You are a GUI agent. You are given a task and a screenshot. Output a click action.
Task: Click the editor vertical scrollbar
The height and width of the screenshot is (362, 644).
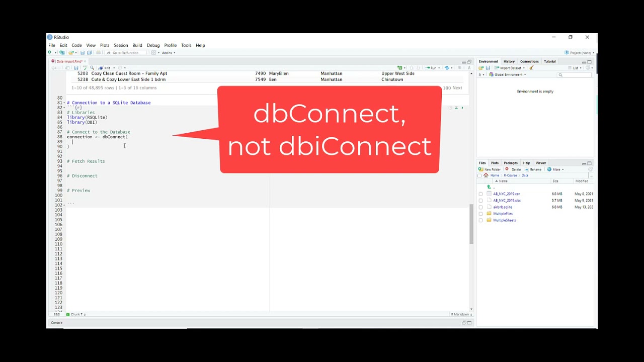pos(471,225)
